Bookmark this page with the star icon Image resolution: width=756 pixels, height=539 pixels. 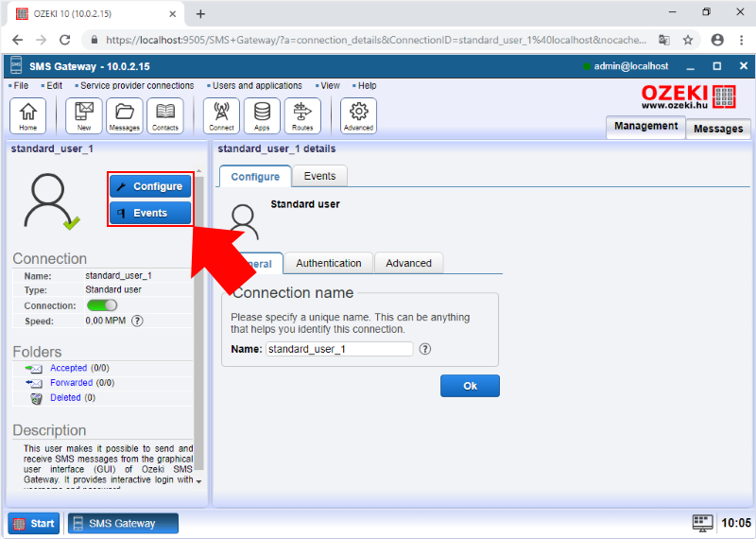coord(688,40)
